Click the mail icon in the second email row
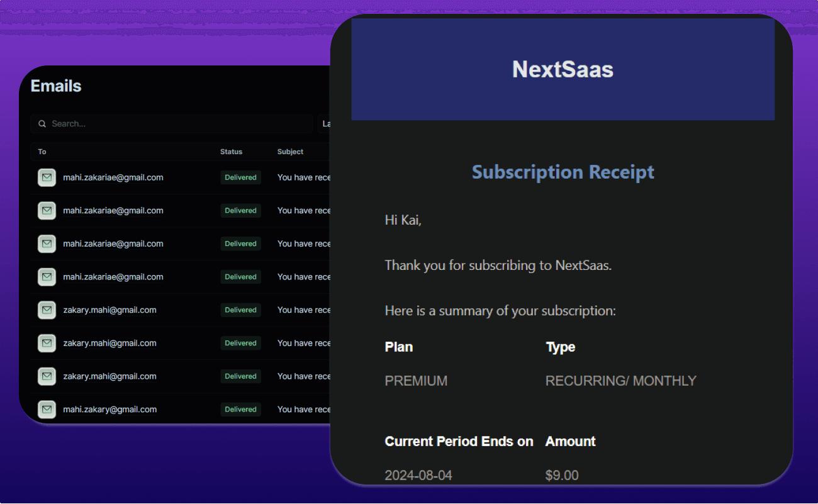The width and height of the screenshot is (818, 504). pyautogui.click(x=47, y=211)
